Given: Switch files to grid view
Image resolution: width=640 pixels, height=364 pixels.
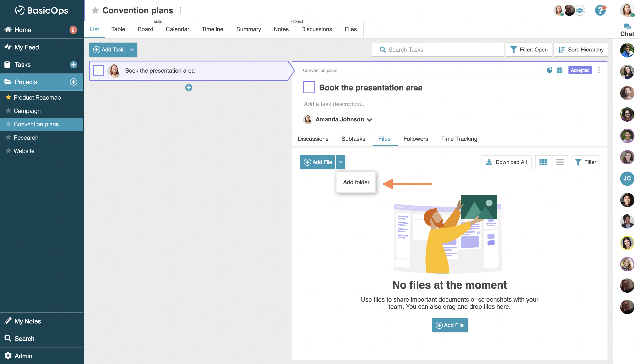Looking at the screenshot, I should point(543,162).
